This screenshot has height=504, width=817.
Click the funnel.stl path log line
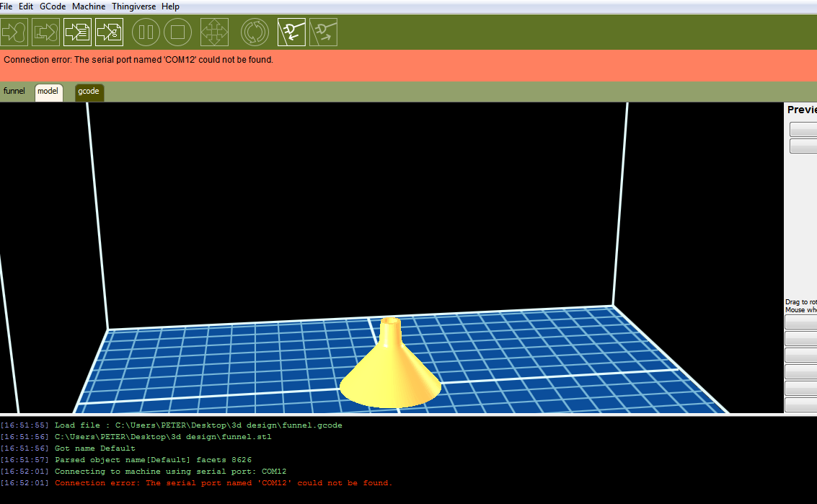(136, 437)
